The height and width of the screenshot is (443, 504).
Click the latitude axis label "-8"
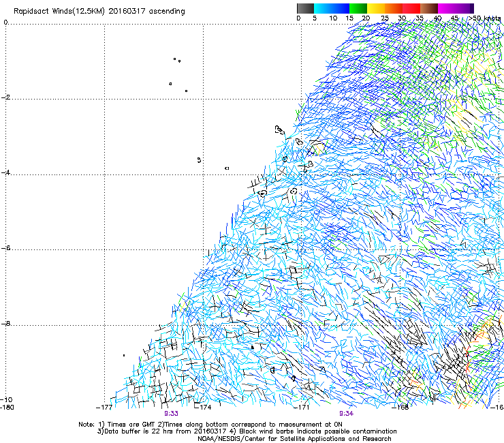click(x=5, y=323)
